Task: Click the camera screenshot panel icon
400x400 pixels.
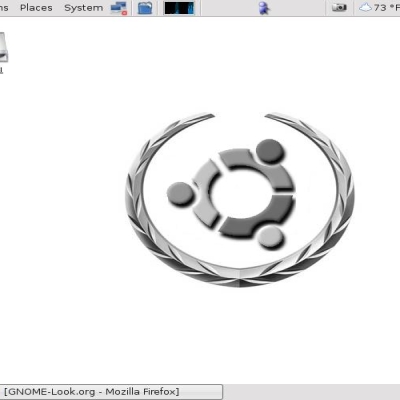Action: 339,7
